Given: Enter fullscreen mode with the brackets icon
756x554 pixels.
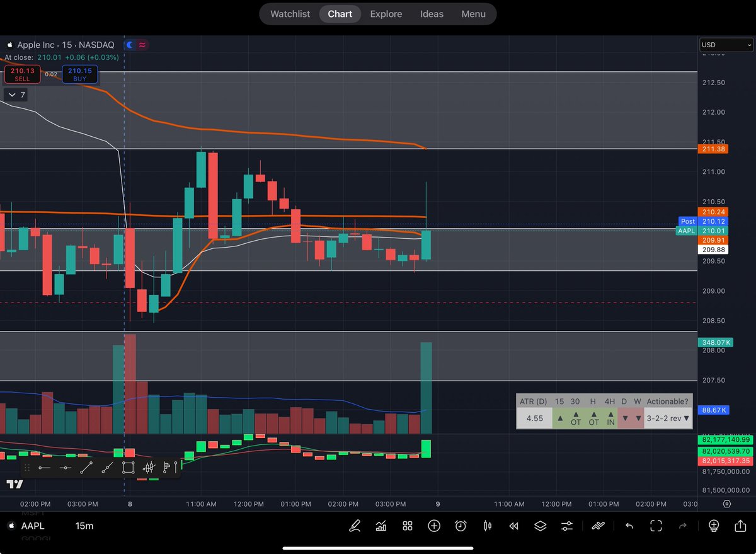Looking at the screenshot, I should coord(656,526).
